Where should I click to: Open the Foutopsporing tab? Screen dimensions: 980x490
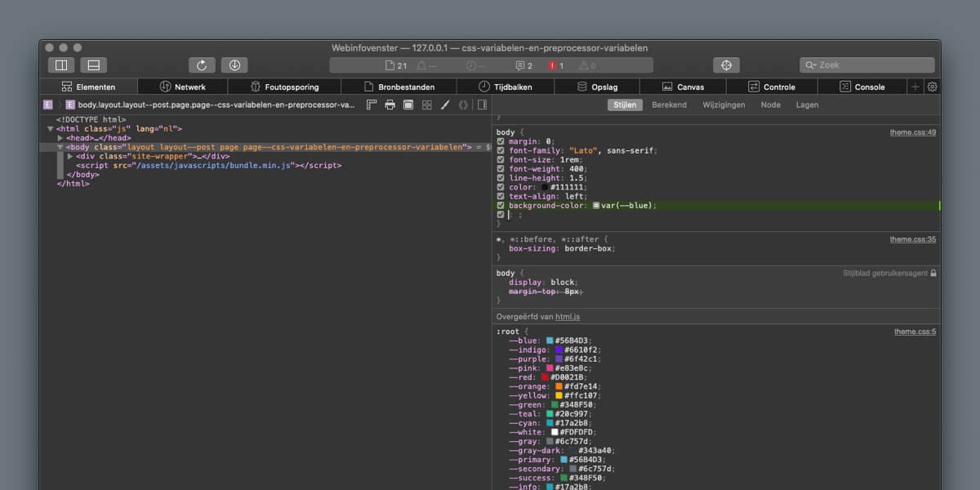point(285,87)
